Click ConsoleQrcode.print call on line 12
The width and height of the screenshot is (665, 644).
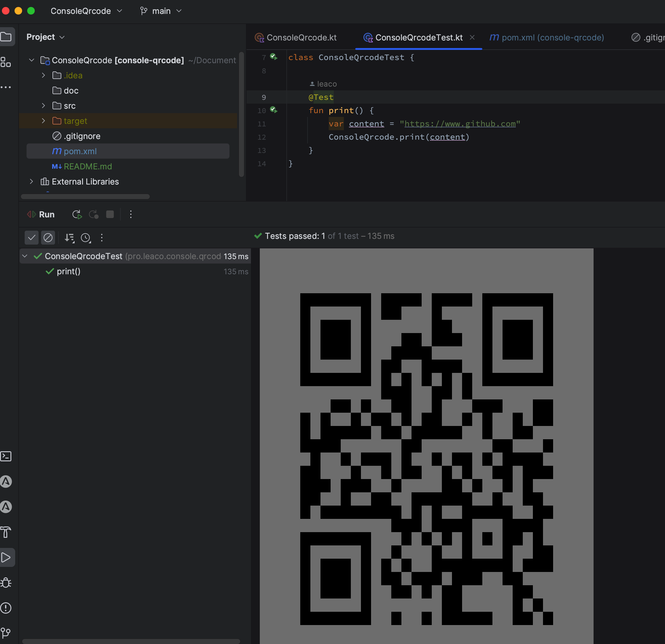pos(399,137)
